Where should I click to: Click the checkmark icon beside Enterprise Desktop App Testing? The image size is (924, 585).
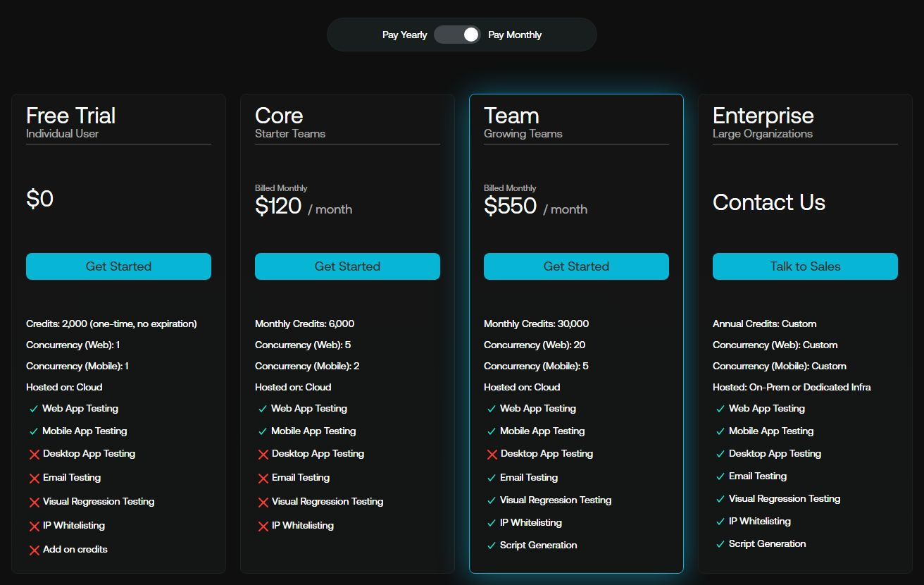click(x=720, y=454)
